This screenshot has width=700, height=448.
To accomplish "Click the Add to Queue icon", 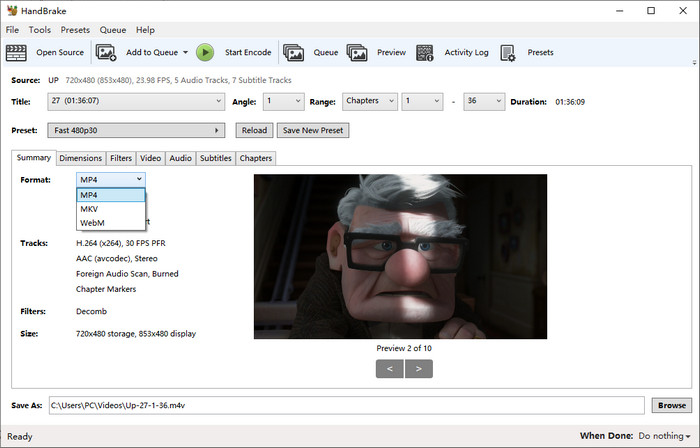I will (106, 52).
